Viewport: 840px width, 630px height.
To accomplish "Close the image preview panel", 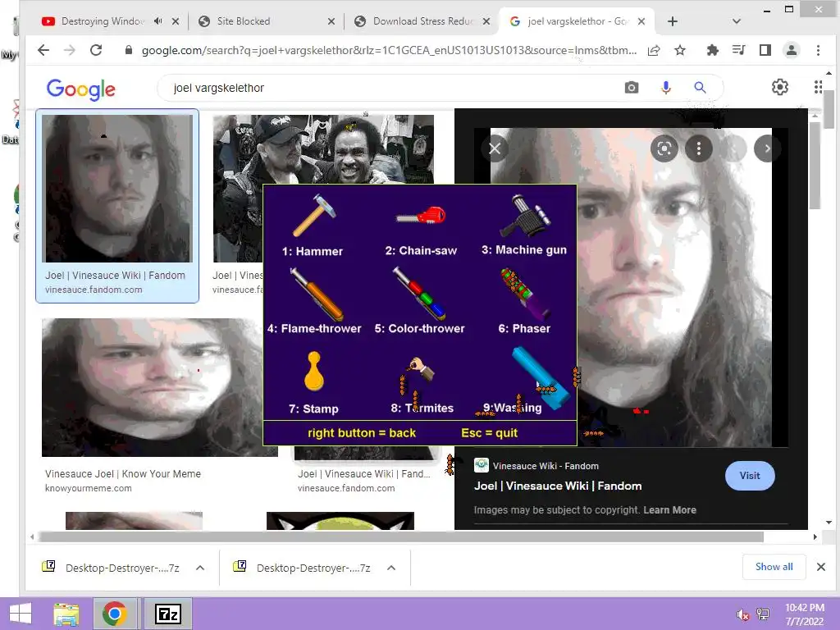I will (495, 148).
